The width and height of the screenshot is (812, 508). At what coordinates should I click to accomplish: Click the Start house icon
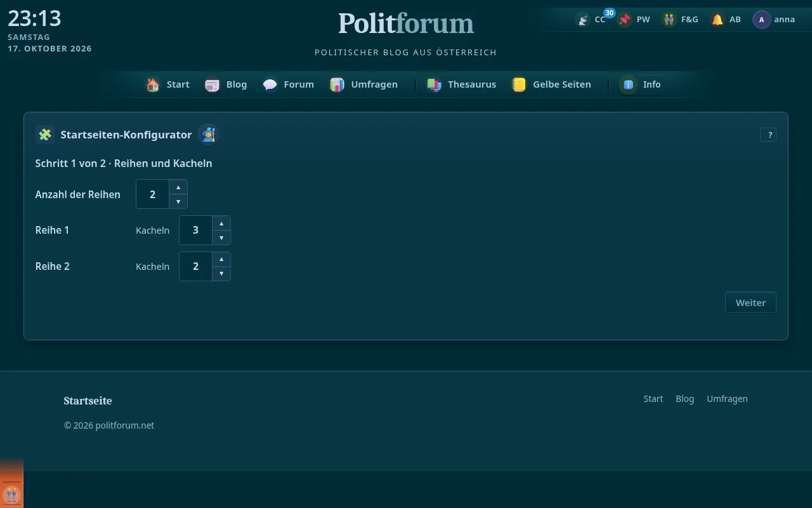click(x=153, y=84)
